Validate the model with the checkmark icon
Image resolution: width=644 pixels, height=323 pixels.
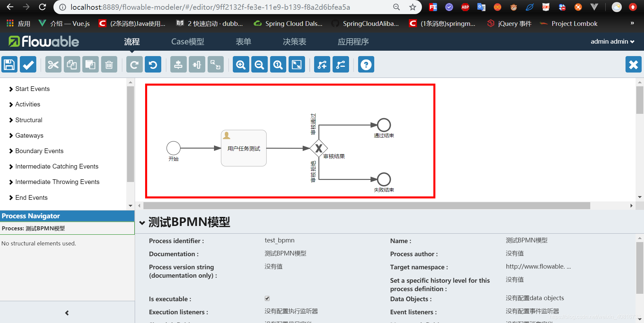pos(28,64)
